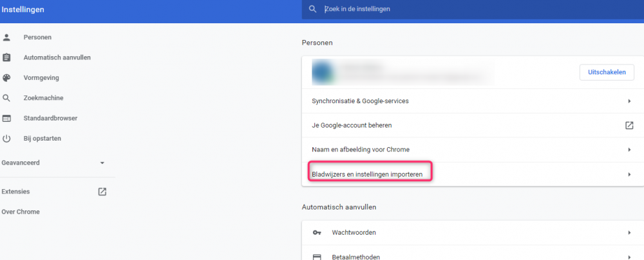Open Google account external link icon
The image size is (644, 260).
tap(629, 125)
